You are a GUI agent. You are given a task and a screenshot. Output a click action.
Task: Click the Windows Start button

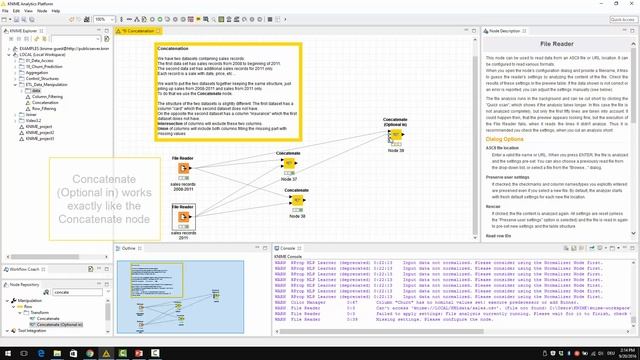[8, 353]
